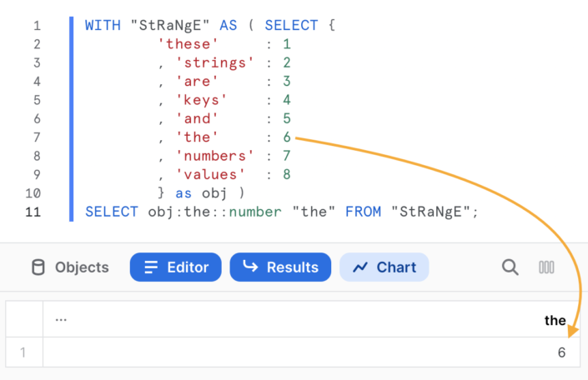This screenshot has width=588, height=380.
Task: Click the line graph icon inside Chart
Action: pos(360,267)
